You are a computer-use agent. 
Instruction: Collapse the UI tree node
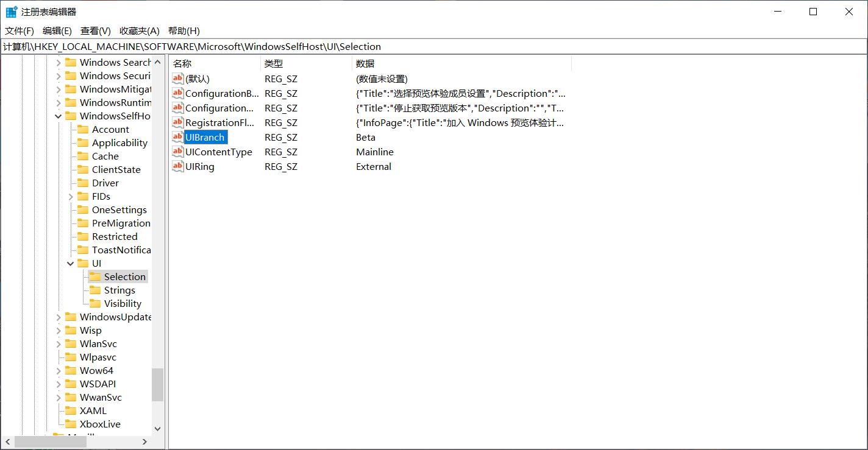[71, 263]
